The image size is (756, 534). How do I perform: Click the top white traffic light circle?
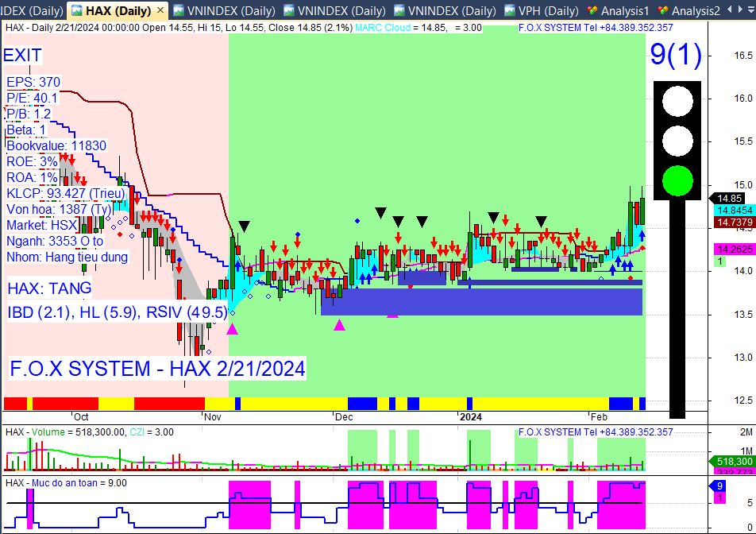coord(677,101)
